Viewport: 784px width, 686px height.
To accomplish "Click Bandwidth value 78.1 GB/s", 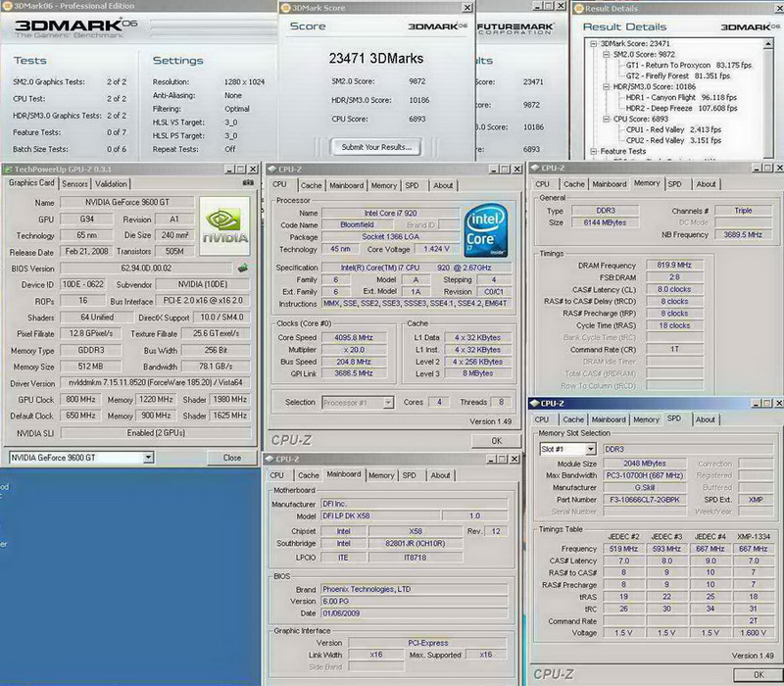I will (x=216, y=366).
